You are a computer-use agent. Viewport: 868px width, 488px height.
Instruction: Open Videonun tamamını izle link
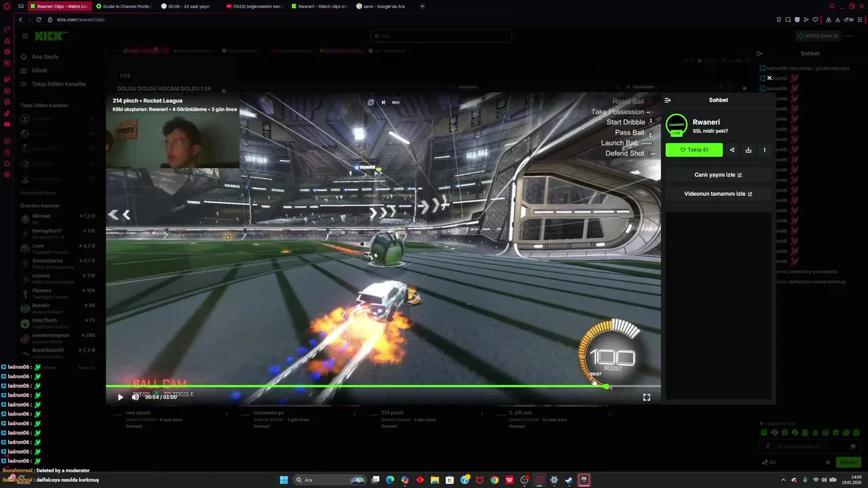[718, 194]
